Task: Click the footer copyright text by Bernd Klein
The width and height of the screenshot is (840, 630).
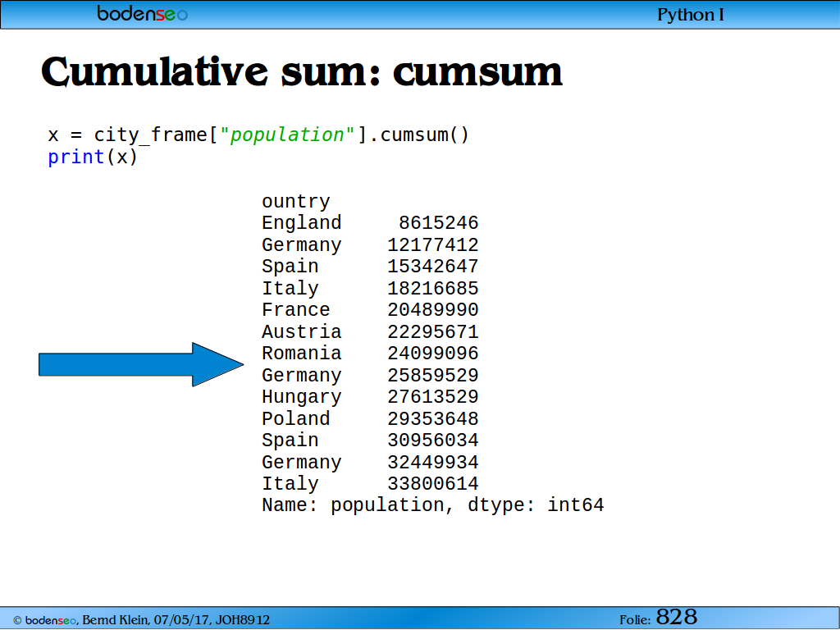Action: tap(141, 620)
